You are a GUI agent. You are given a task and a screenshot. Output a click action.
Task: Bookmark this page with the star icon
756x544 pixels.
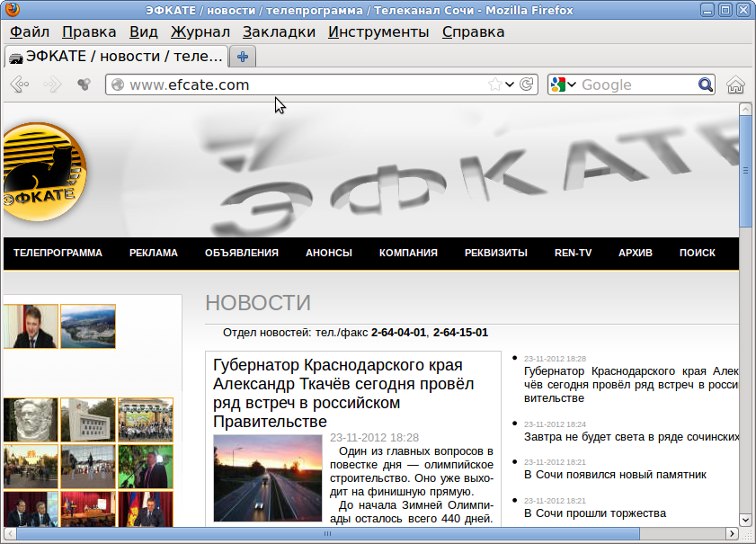pyautogui.click(x=494, y=85)
